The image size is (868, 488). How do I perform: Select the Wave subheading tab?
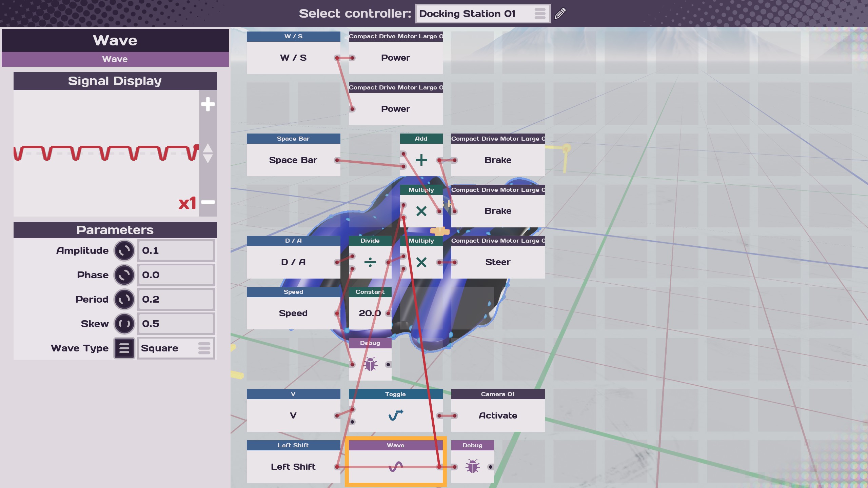(x=115, y=59)
